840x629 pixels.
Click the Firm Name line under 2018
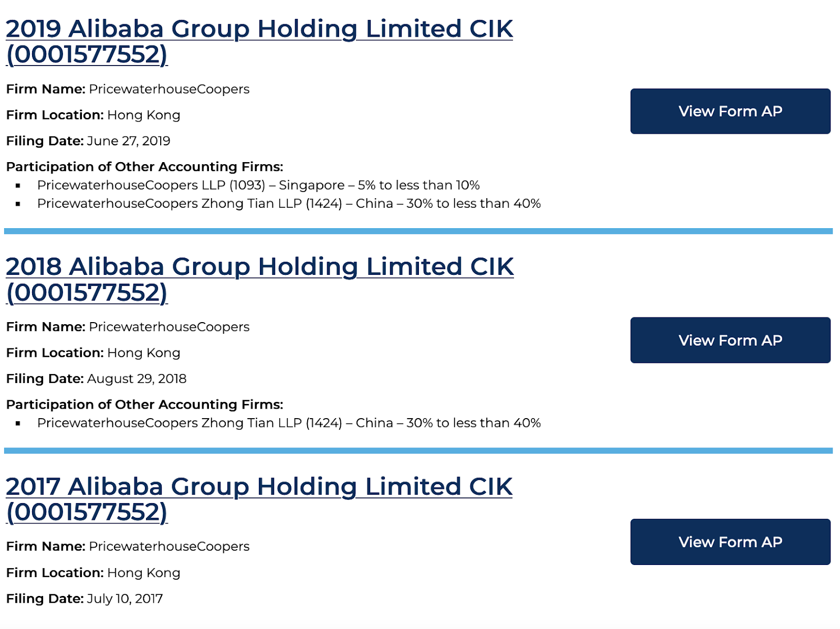(x=128, y=327)
